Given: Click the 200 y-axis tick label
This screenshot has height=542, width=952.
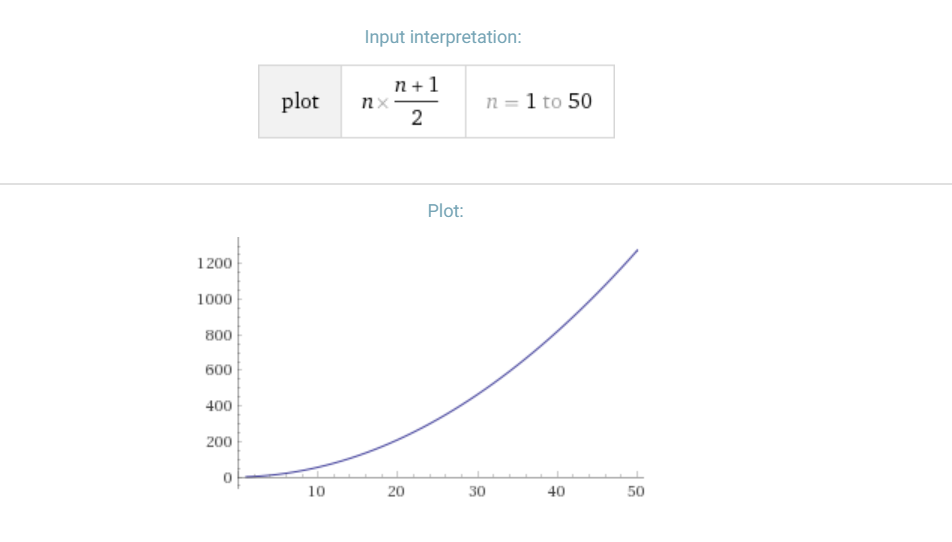Looking at the screenshot, I should click(x=218, y=442).
